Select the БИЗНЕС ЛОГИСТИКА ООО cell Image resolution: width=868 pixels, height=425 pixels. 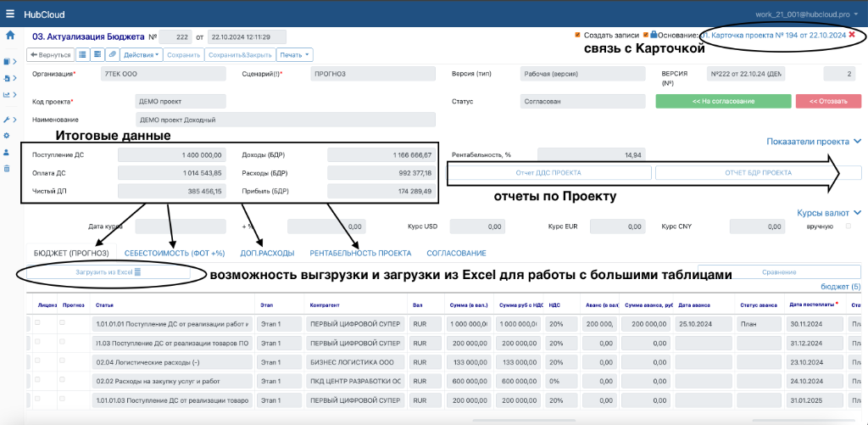click(x=355, y=362)
